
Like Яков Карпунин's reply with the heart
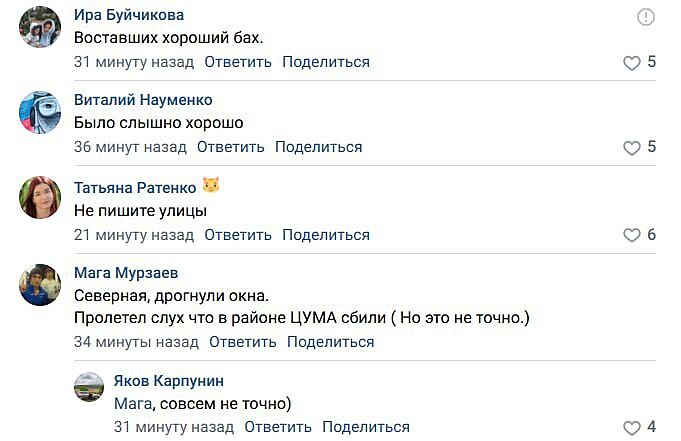coord(631,428)
